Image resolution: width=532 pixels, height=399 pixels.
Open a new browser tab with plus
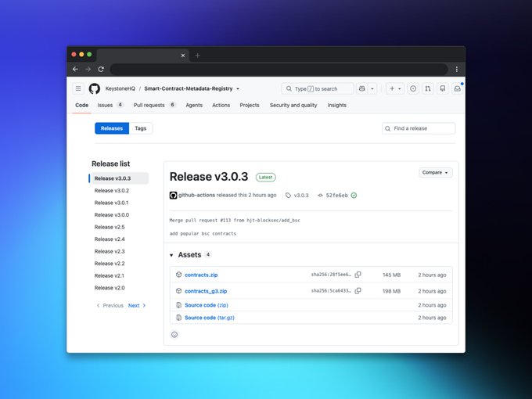tap(197, 56)
